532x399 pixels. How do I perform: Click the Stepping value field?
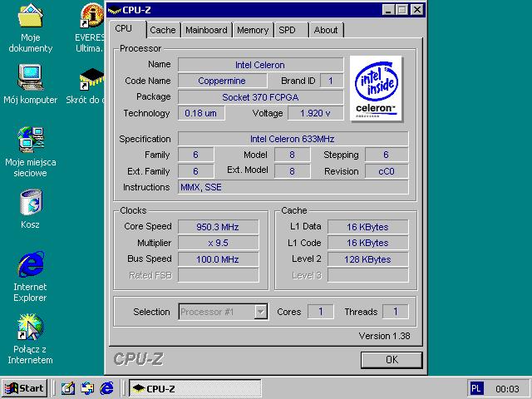[x=387, y=155]
